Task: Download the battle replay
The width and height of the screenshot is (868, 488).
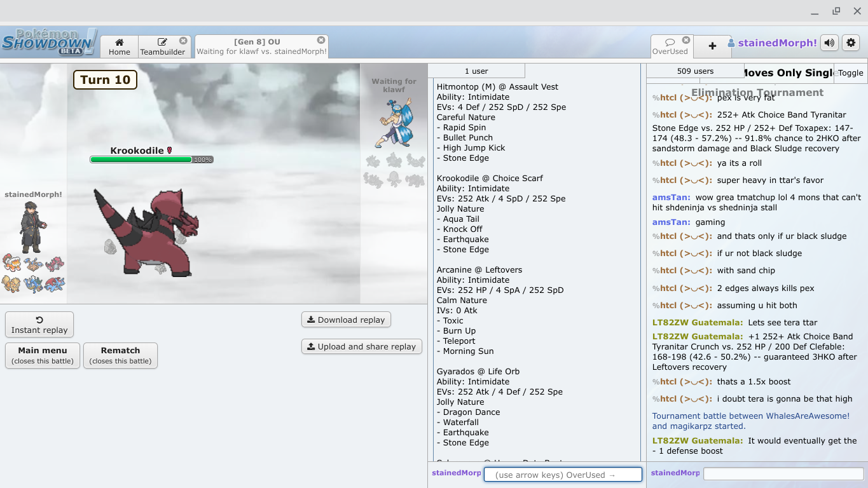Action: pos(346,320)
